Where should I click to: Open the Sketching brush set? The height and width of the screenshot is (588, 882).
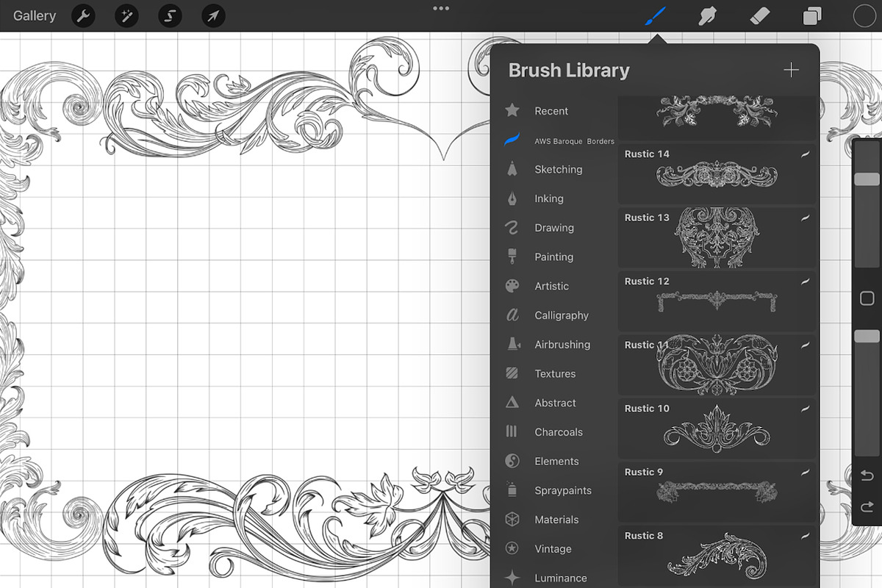(x=558, y=169)
